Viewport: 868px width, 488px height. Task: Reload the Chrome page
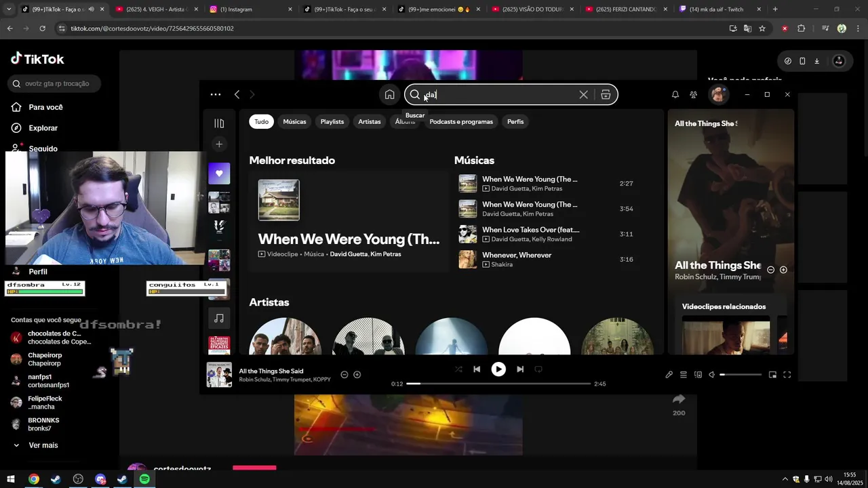click(42, 28)
